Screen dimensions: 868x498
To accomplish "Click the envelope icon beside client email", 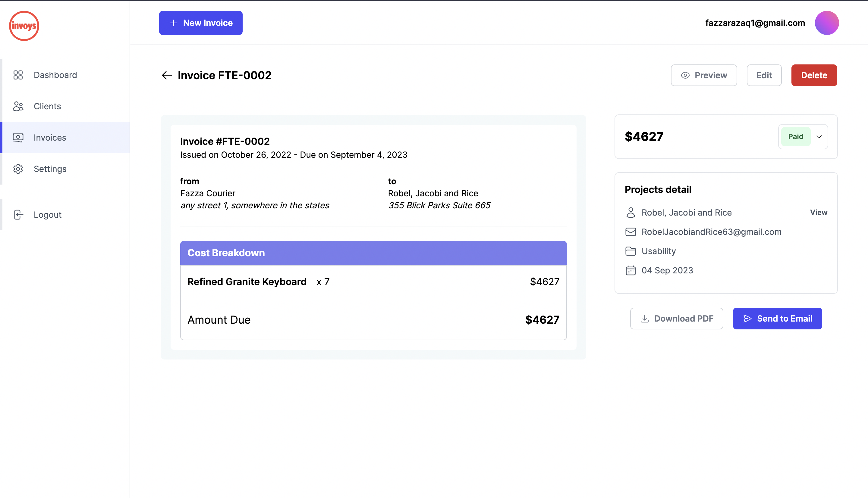I will 631,232.
